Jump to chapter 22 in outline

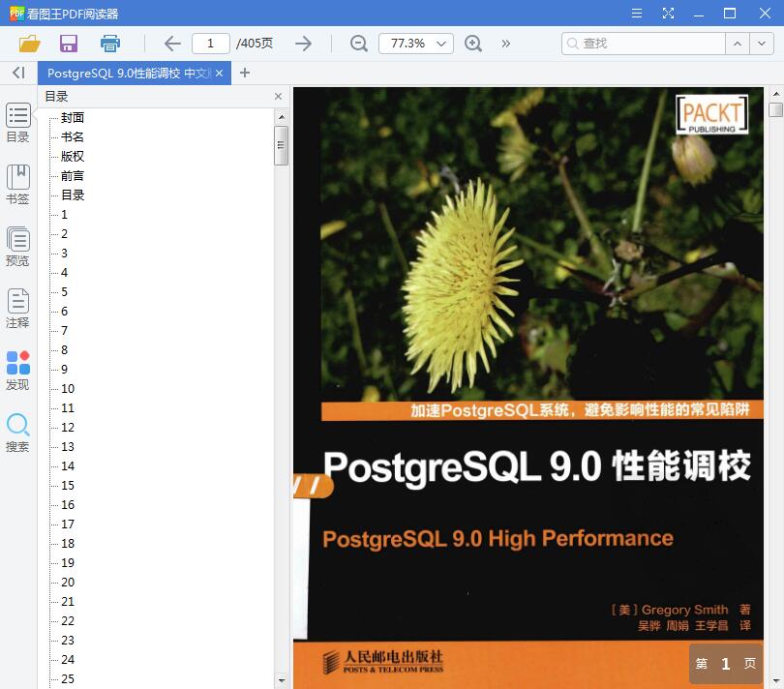68,621
